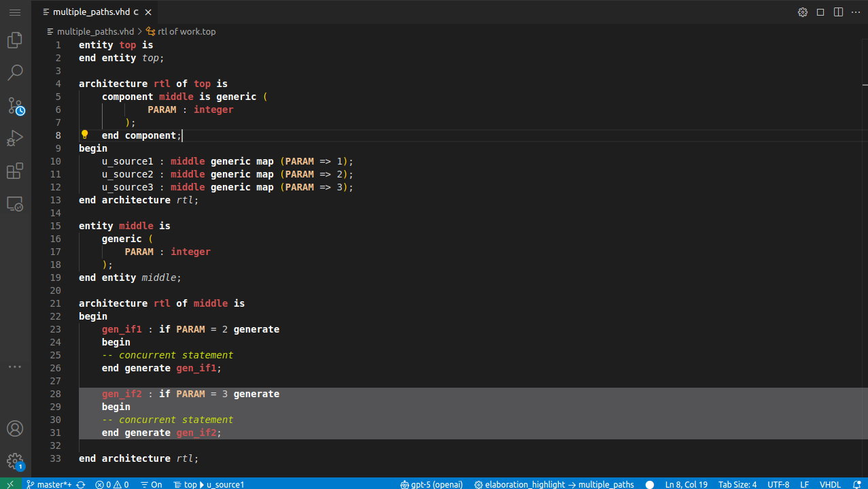868x489 pixels.
Task: Open breadcrumb dropdown for rtl of work.top
Action: pos(185,31)
